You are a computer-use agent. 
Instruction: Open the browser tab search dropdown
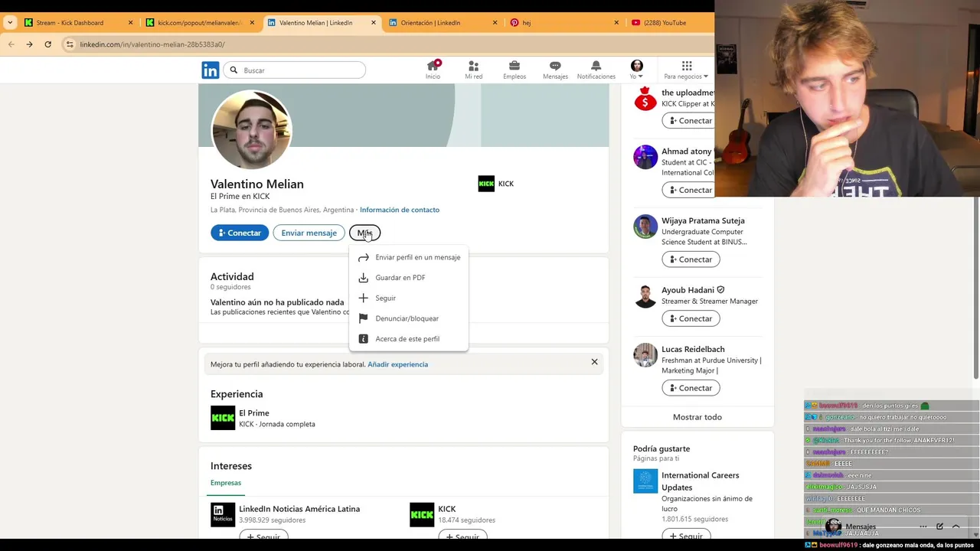(x=10, y=23)
